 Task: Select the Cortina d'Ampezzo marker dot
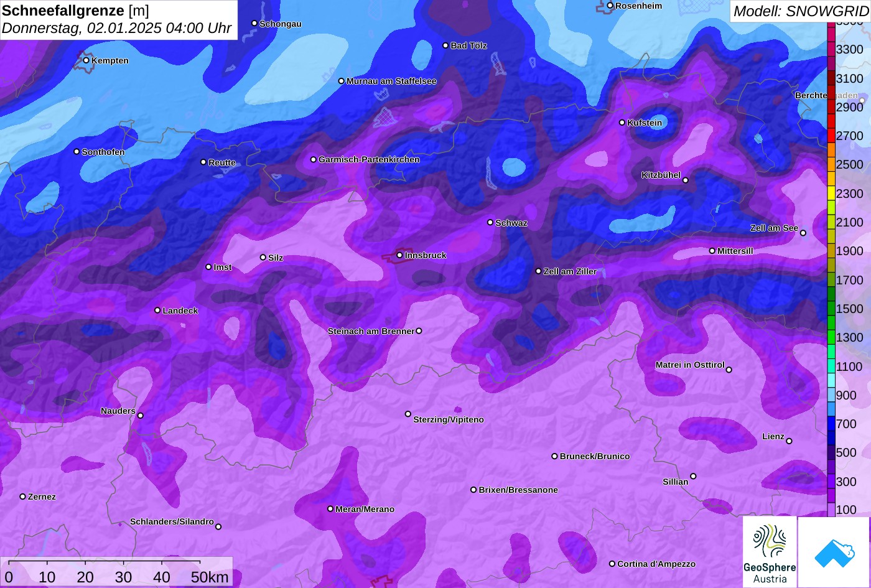pos(612,564)
